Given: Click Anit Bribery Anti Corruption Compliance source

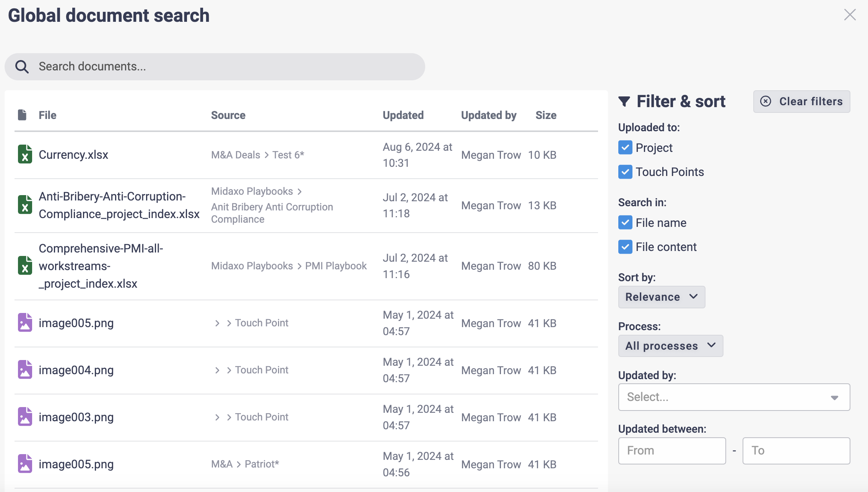Looking at the screenshot, I should point(272,213).
